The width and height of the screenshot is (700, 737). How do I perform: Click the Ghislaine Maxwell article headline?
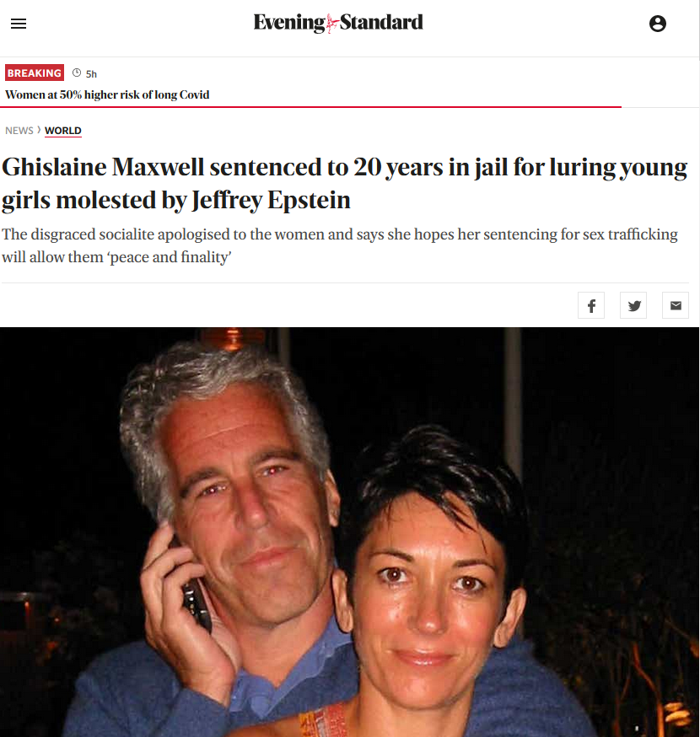(x=345, y=184)
